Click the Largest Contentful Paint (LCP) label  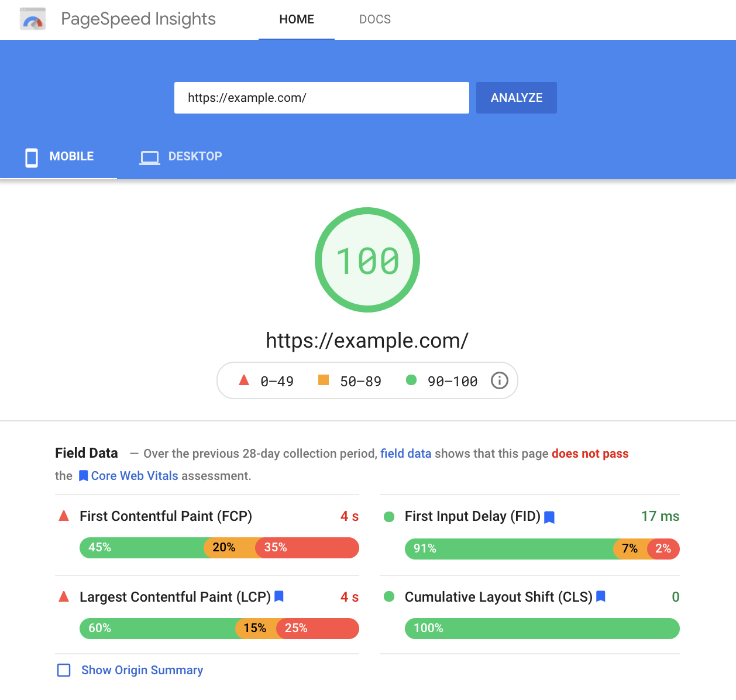176,597
